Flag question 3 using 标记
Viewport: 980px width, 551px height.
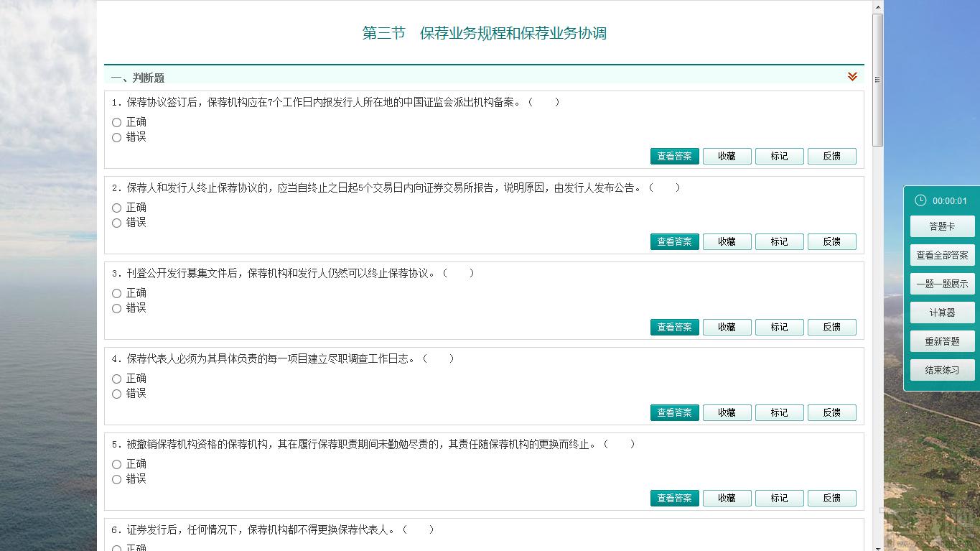pyautogui.click(x=780, y=327)
